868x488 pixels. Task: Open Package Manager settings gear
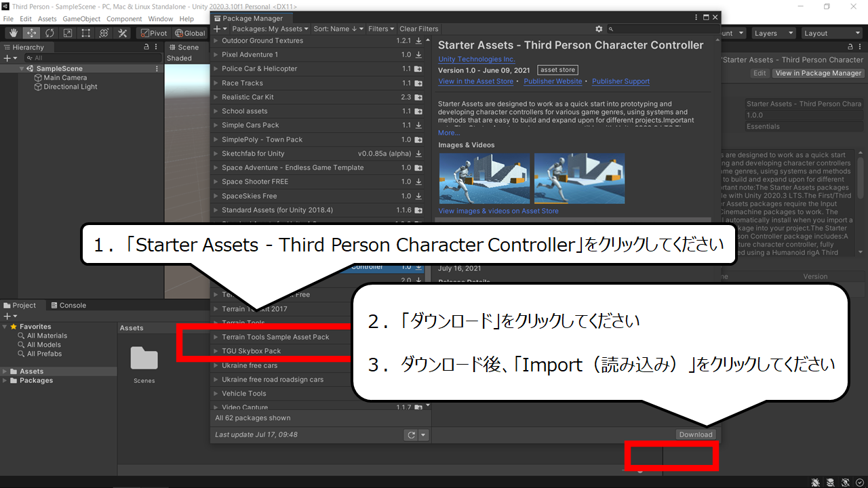(x=599, y=29)
